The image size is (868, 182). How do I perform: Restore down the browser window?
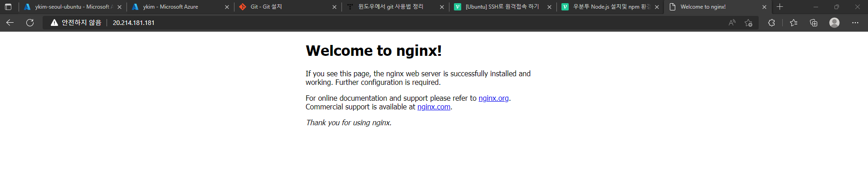click(x=836, y=7)
